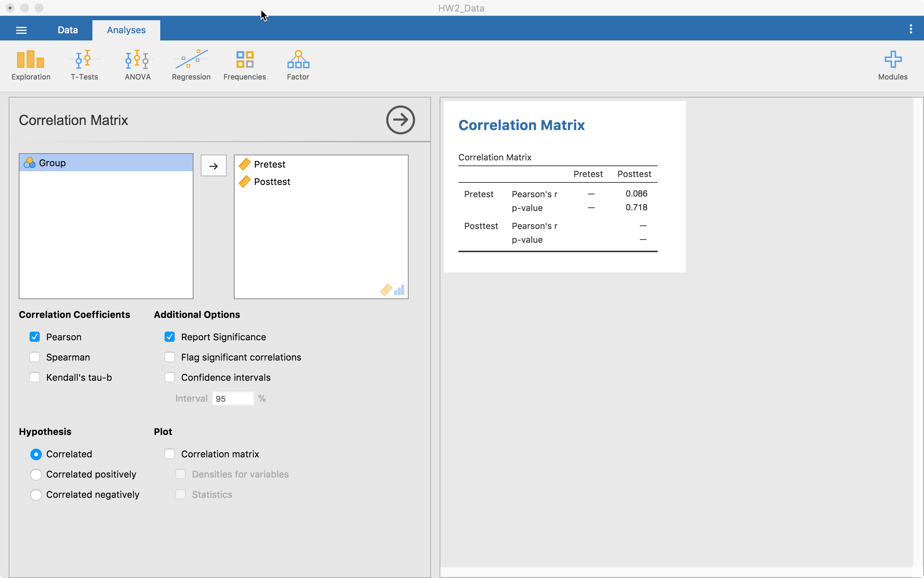Open the T-Tests analyses menu

[x=84, y=65]
